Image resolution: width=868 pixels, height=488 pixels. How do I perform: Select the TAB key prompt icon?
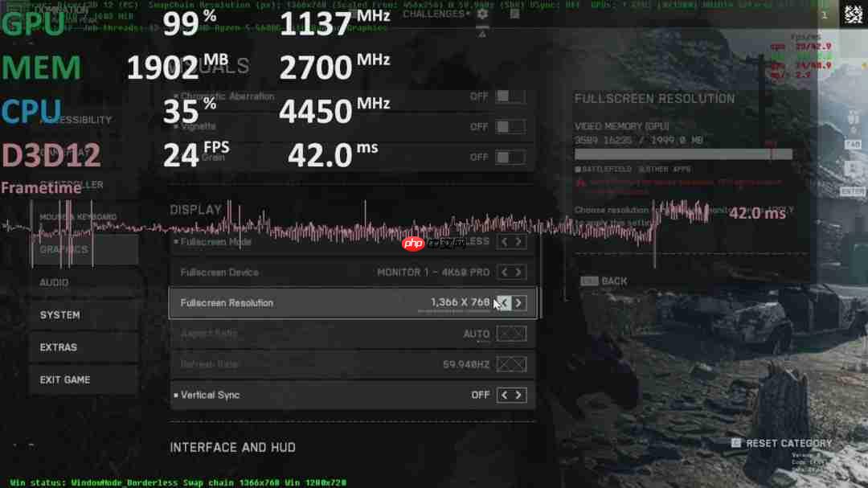click(x=854, y=143)
